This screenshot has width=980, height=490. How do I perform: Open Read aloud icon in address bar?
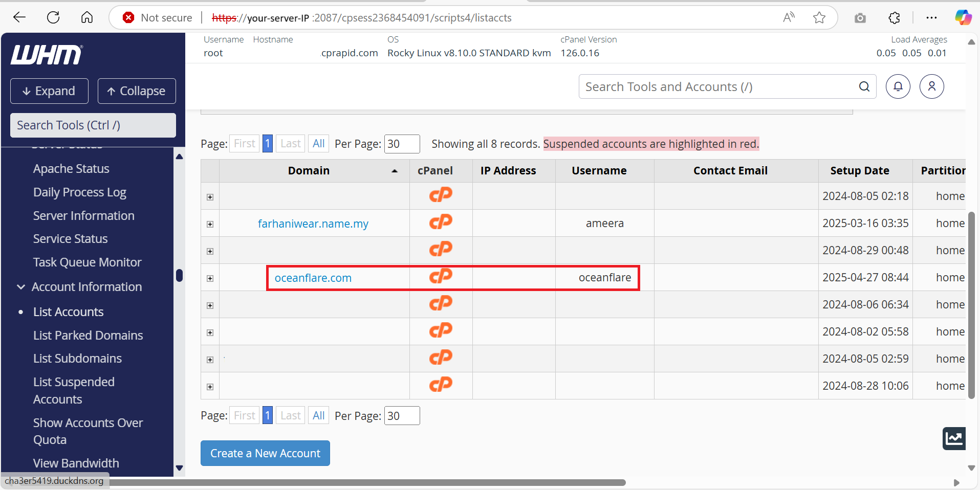pyautogui.click(x=789, y=17)
